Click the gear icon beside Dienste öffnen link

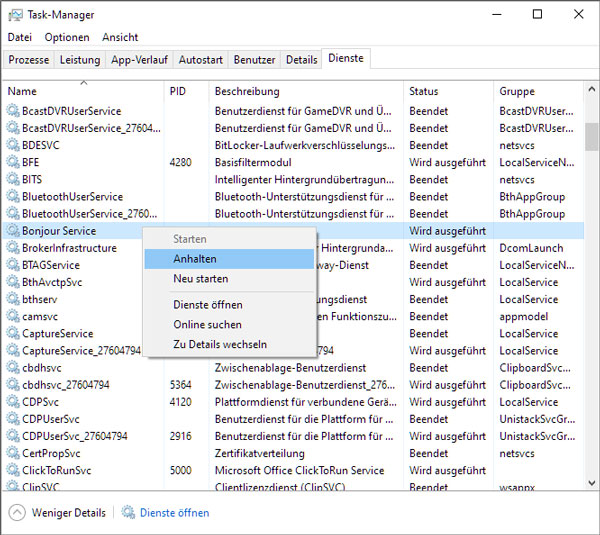pyautogui.click(x=128, y=512)
